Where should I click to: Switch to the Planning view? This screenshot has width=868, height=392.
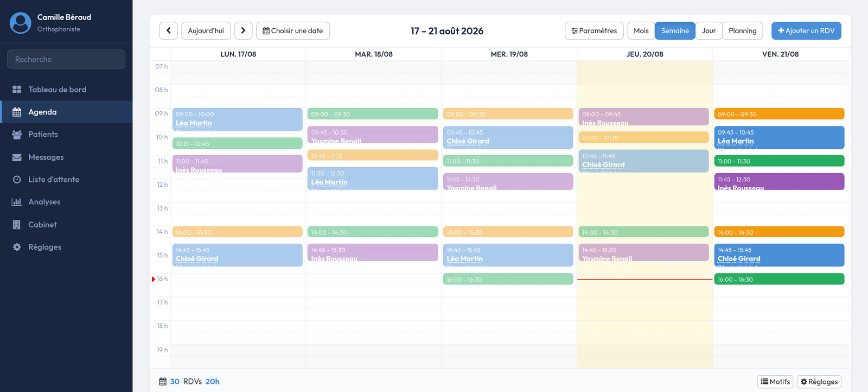coord(743,31)
